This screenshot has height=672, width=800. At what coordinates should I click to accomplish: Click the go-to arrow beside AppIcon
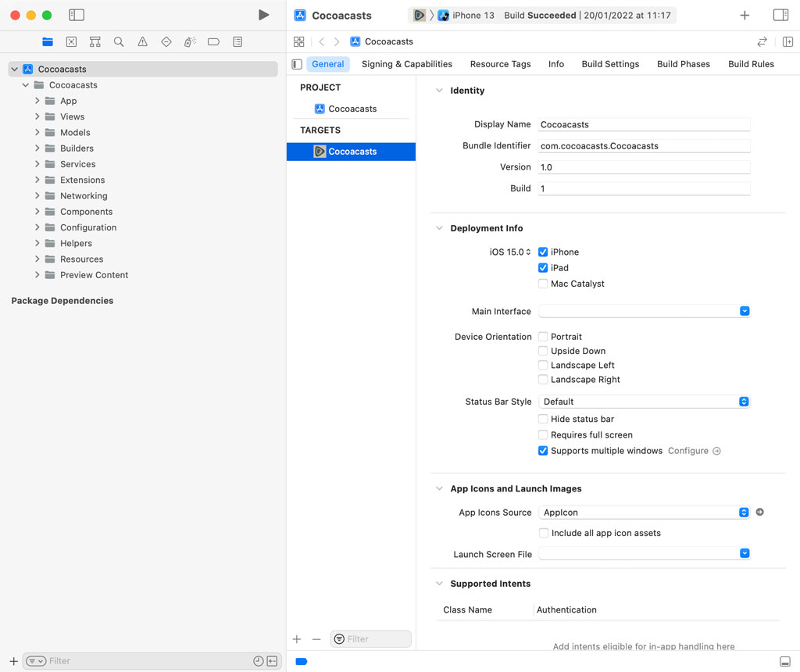click(x=759, y=513)
